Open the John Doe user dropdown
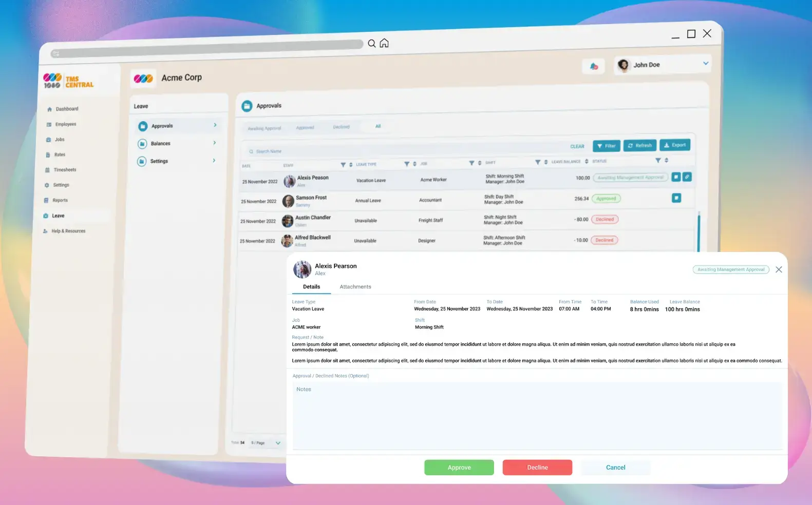Image resolution: width=812 pixels, height=505 pixels. click(x=706, y=64)
